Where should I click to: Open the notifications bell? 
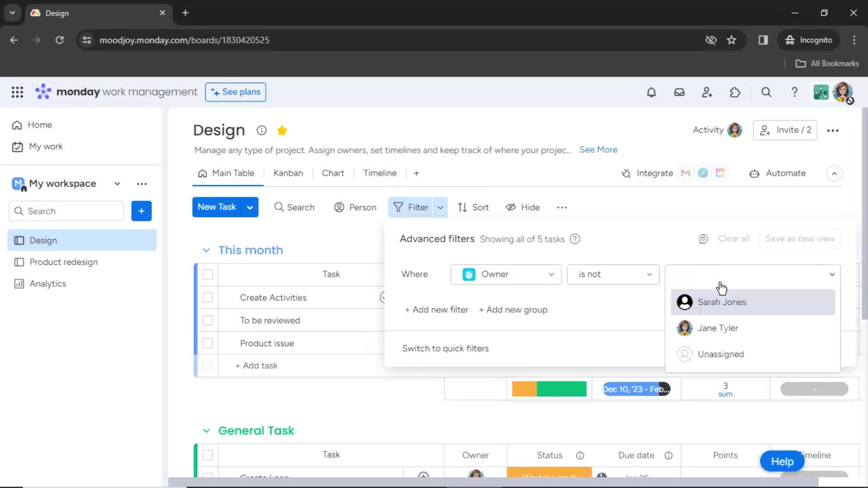651,92
